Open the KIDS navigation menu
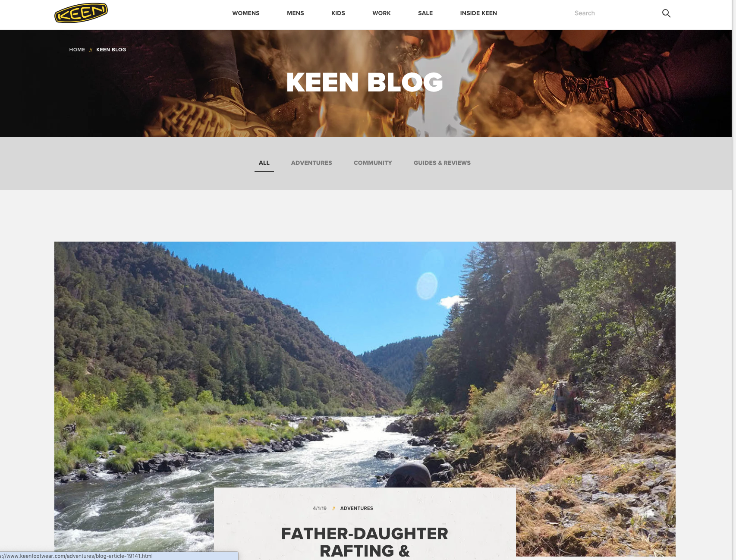 click(338, 13)
